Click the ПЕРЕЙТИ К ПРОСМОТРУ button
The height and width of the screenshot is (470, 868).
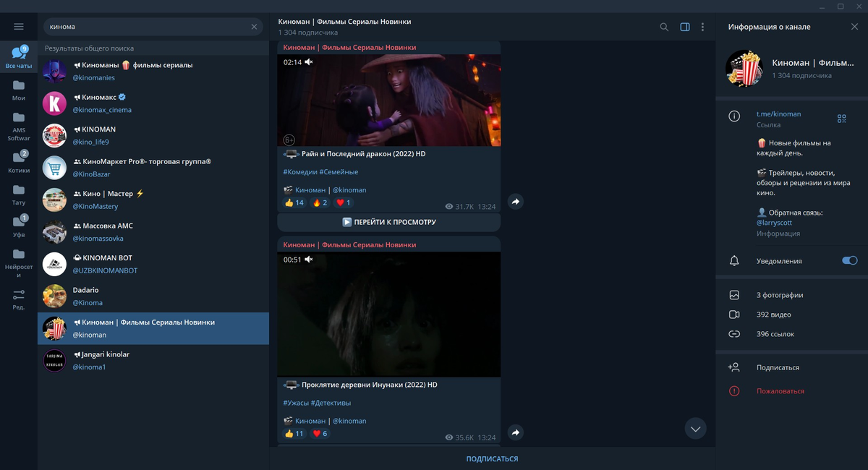click(x=389, y=222)
